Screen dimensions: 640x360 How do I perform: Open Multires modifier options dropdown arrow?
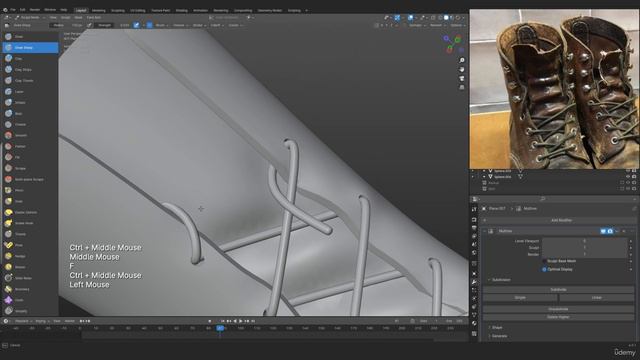coord(617,231)
